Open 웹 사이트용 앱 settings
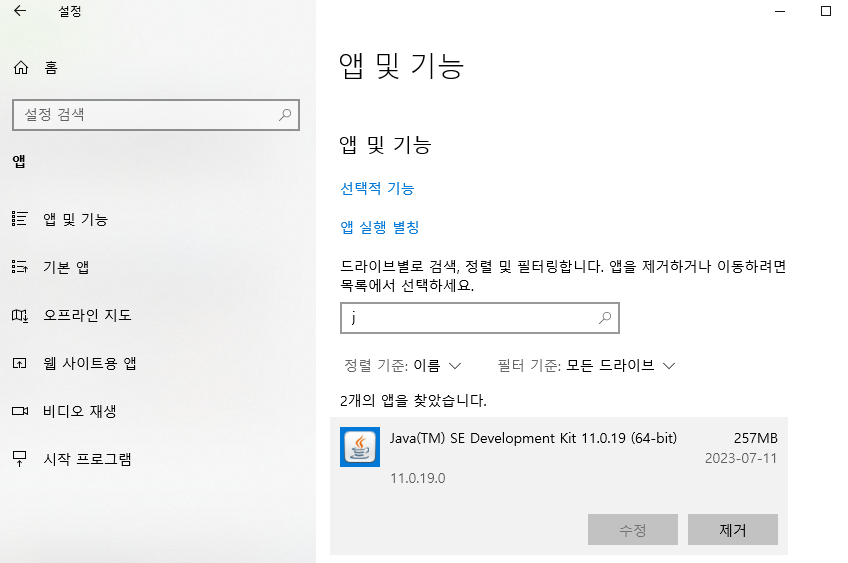 click(x=89, y=363)
